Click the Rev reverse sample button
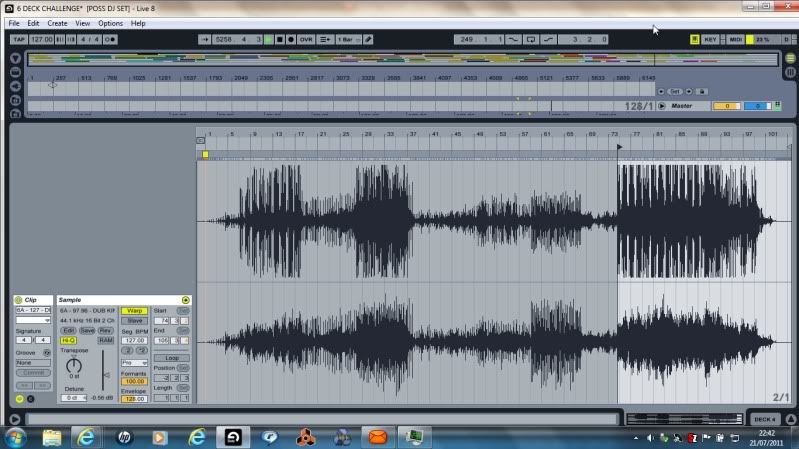799x449 pixels. coord(105,330)
